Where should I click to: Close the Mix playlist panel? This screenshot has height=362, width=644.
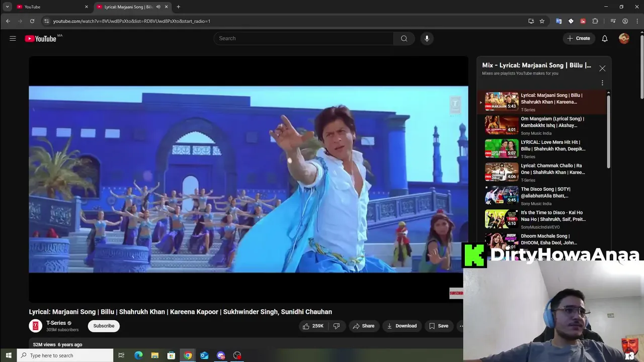click(602, 68)
